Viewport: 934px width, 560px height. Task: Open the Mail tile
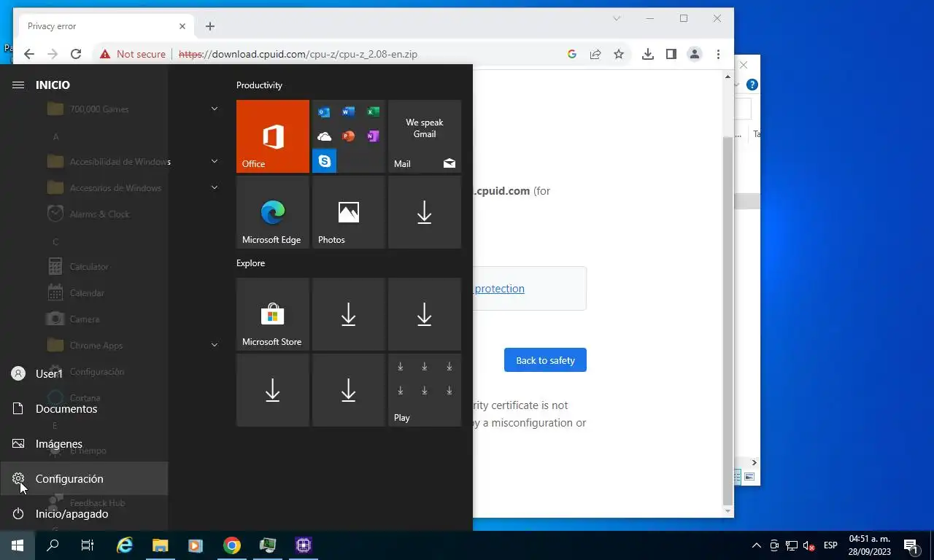click(x=425, y=136)
